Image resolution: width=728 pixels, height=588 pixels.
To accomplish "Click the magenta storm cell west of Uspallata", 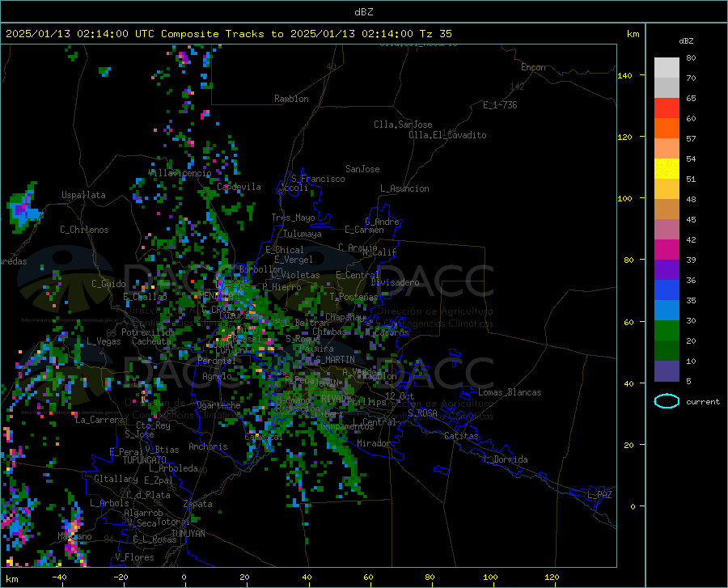I will coord(22,209).
